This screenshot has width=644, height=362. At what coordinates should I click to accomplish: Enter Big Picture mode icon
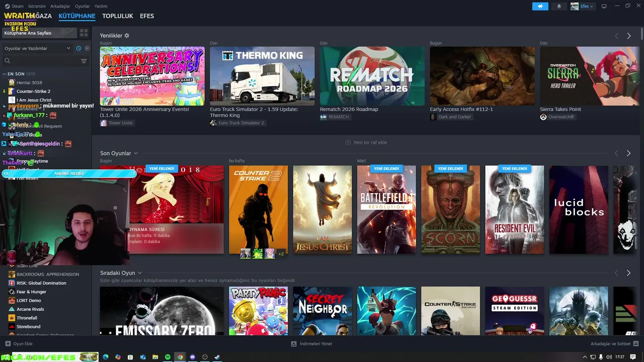coord(604,6)
